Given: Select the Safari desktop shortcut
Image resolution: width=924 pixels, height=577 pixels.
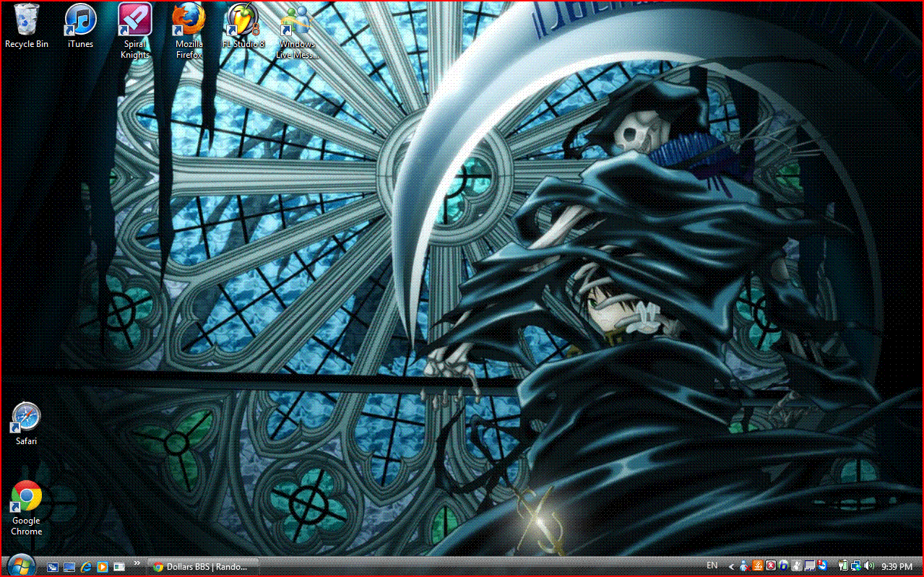Looking at the screenshot, I should tap(27, 424).
